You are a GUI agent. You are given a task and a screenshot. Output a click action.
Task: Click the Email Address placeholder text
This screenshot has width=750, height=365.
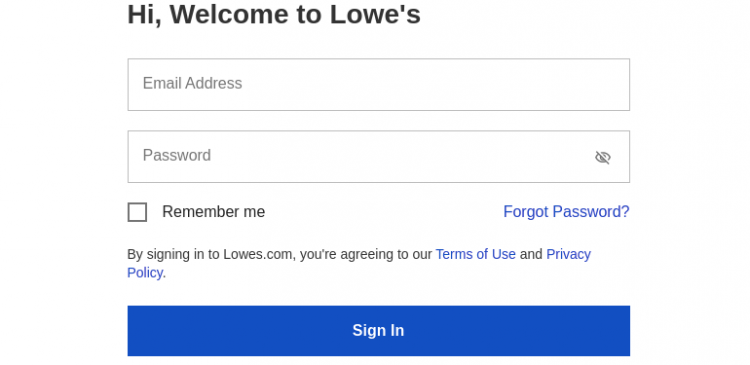click(192, 83)
